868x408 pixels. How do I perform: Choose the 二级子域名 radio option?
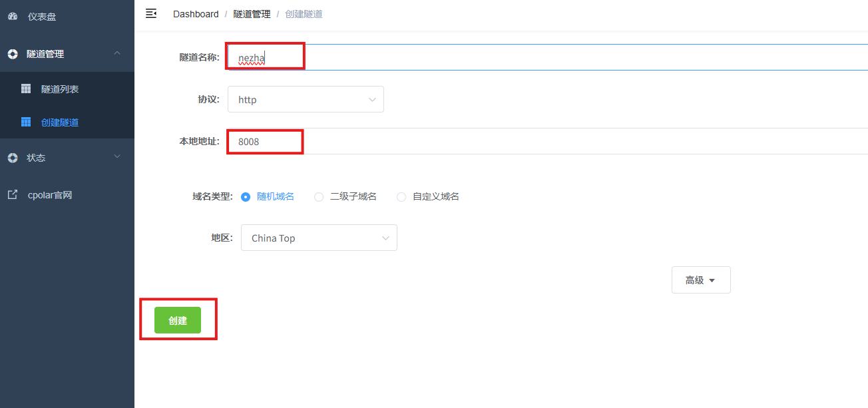point(319,196)
